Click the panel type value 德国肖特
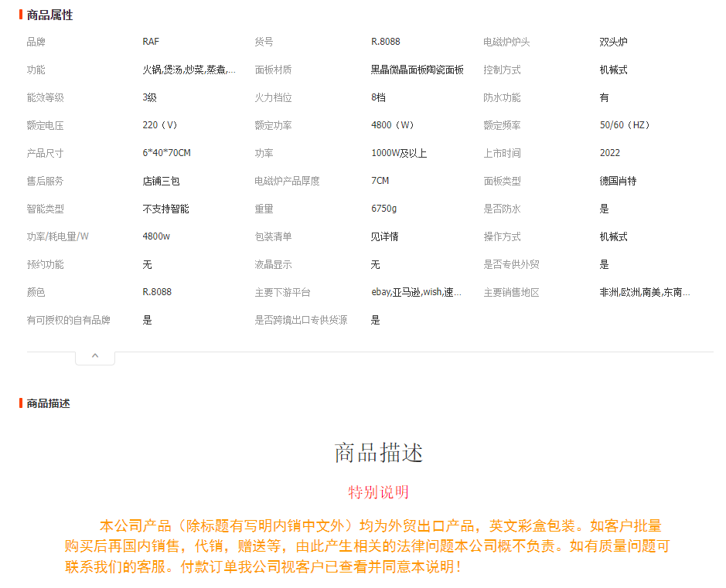The height and width of the screenshot is (588, 726). pyautogui.click(x=618, y=181)
